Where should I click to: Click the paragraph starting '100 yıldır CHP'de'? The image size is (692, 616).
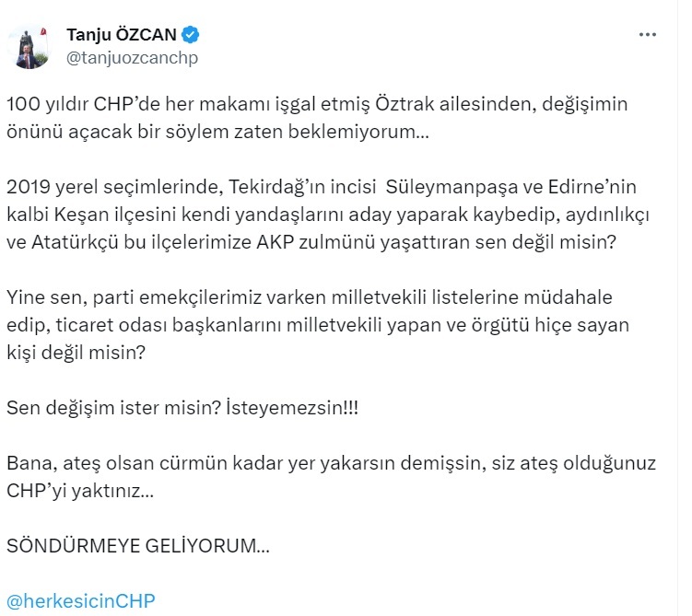(x=317, y=118)
